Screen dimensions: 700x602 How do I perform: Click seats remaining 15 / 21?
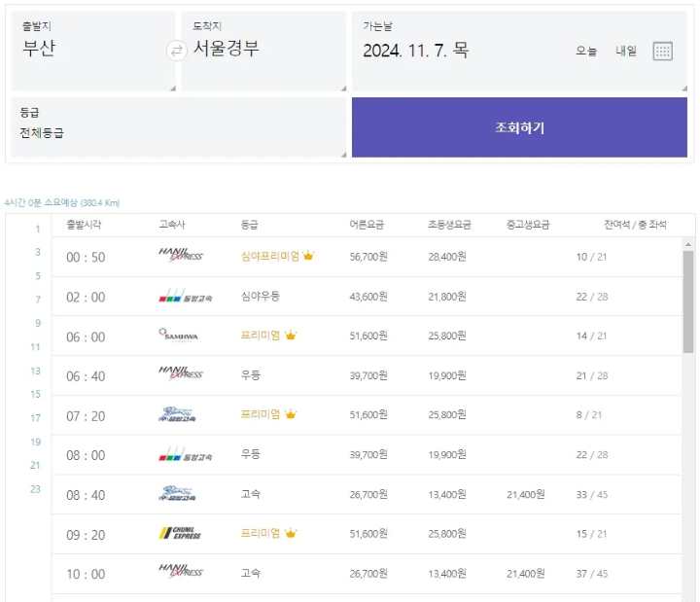point(591,534)
